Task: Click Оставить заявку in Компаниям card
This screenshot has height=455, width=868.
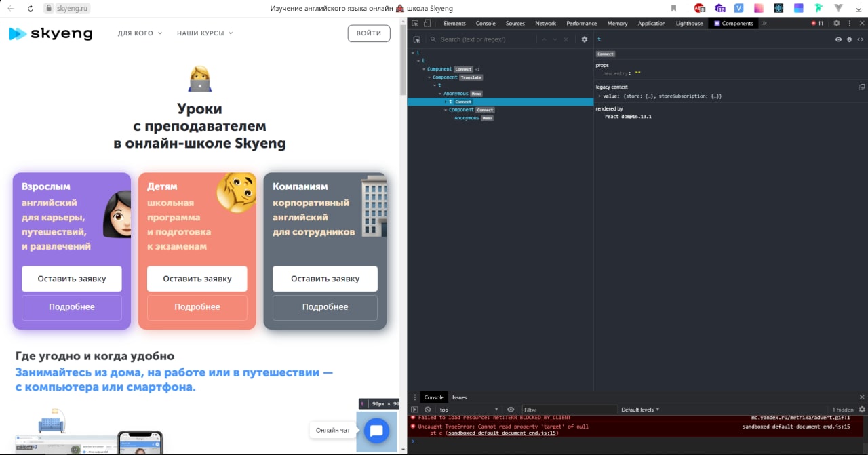Action: tap(325, 279)
